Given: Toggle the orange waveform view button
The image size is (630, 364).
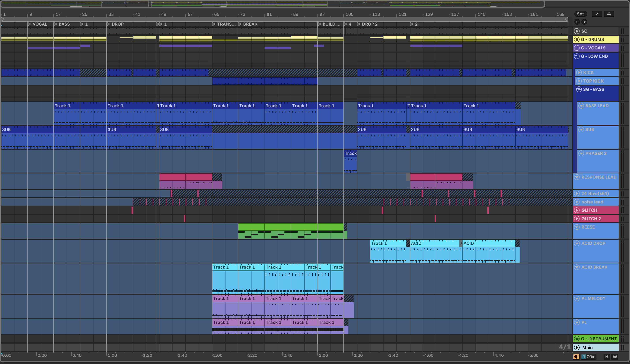Looking at the screenshot, I should point(576,357).
